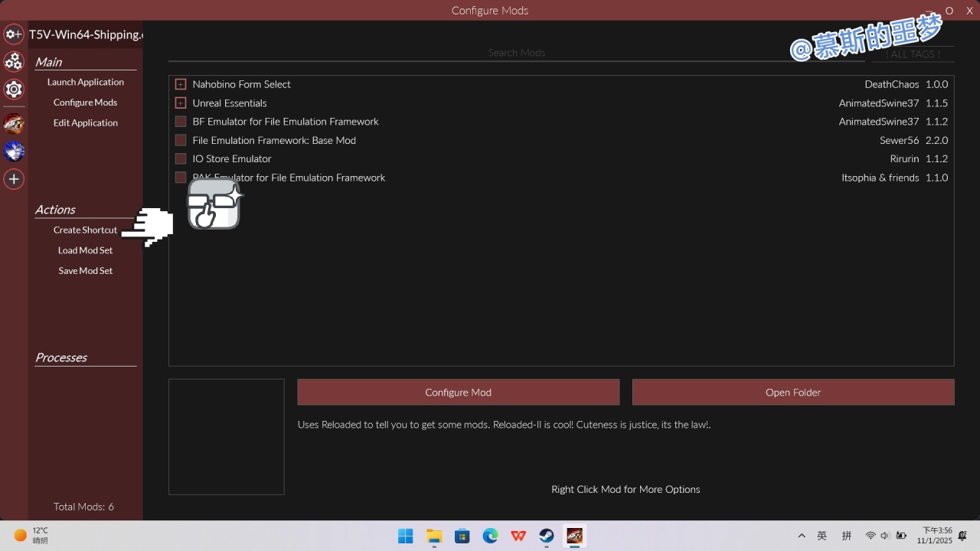
Task: Open the notification bell icon
Action: (963, 536)
